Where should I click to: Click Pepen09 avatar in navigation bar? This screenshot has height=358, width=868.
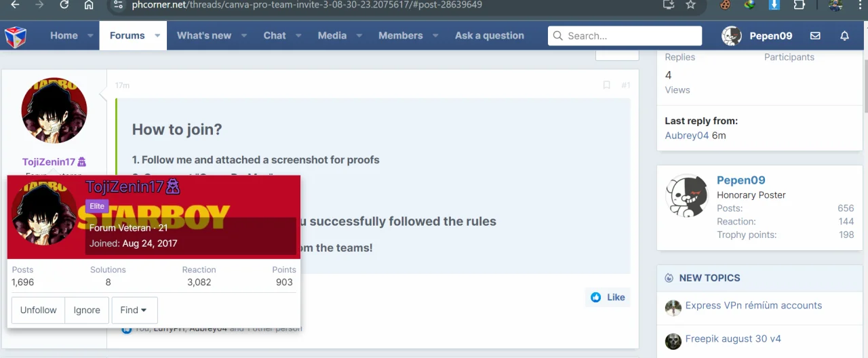pos(732,36)
